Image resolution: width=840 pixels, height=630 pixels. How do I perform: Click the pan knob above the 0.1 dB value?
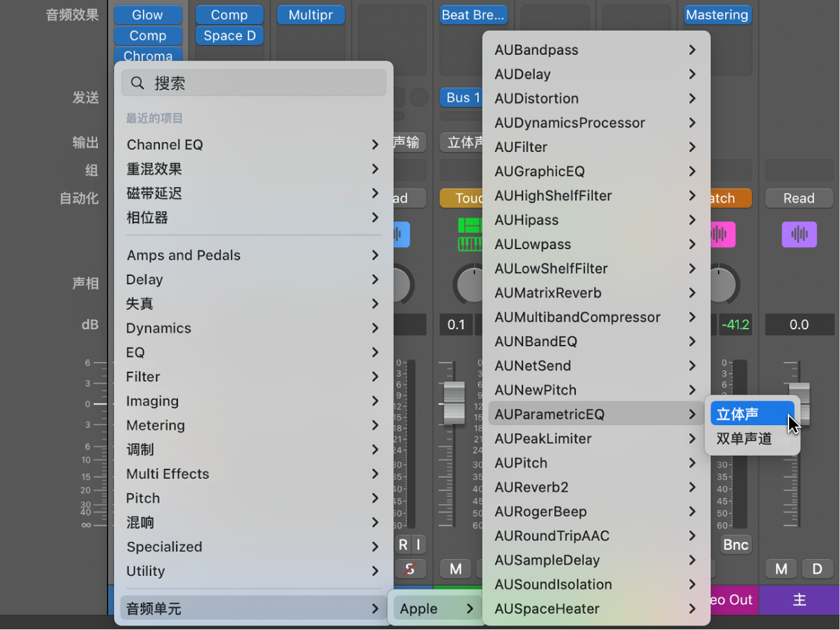[x=468, y=284]
